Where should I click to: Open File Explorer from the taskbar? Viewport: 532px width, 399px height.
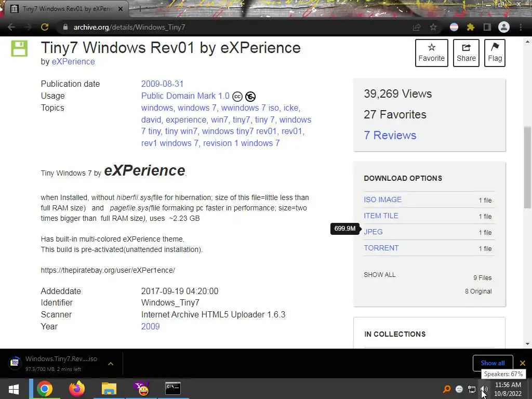point(109,389)
